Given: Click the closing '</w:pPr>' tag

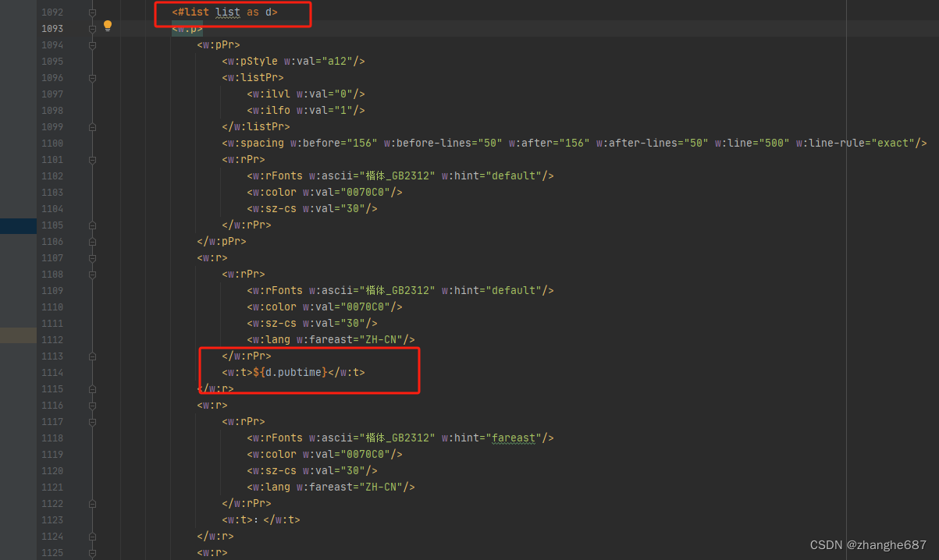Looking at the screenshot, I should (222, 242).
